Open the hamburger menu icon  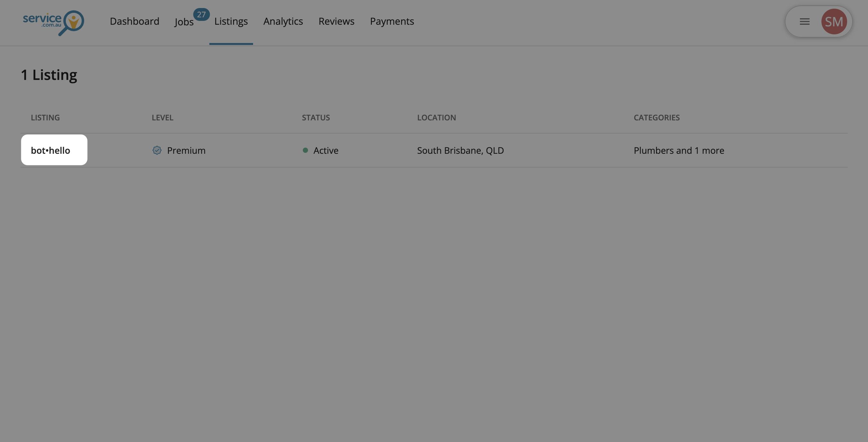point(804,22)
